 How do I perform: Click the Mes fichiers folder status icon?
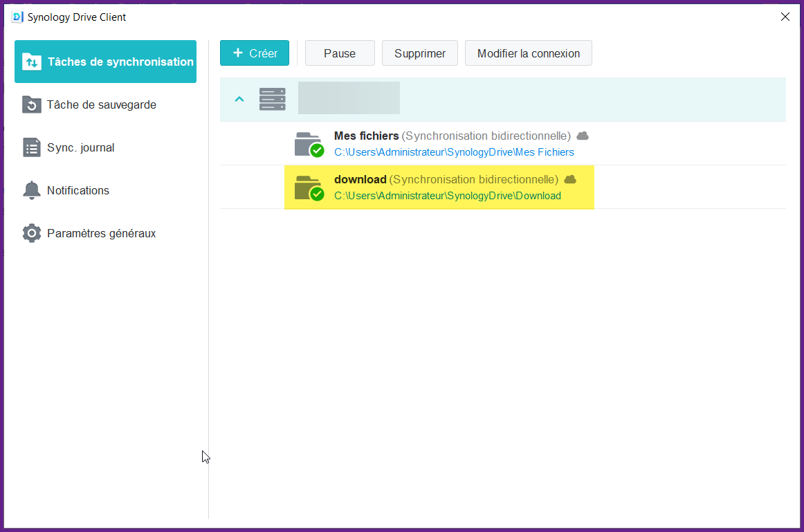tap(309, 144)
